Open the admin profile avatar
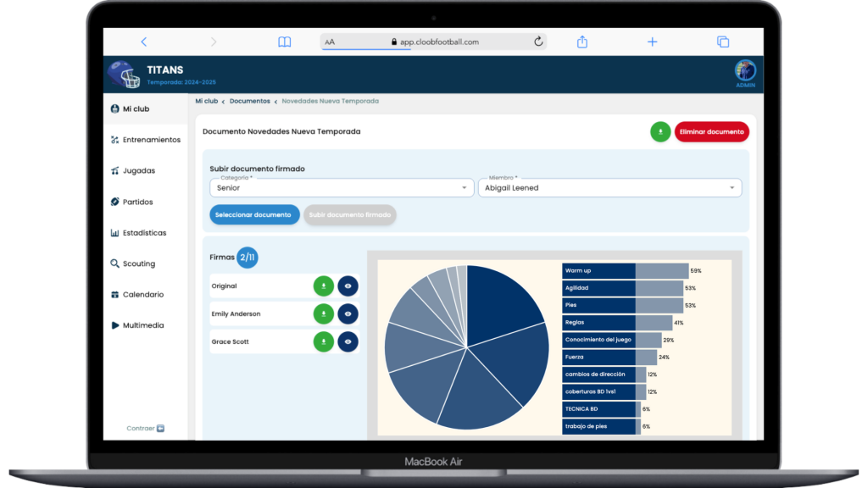This screenshot has width=868, height=488. (x=745, y=71)
